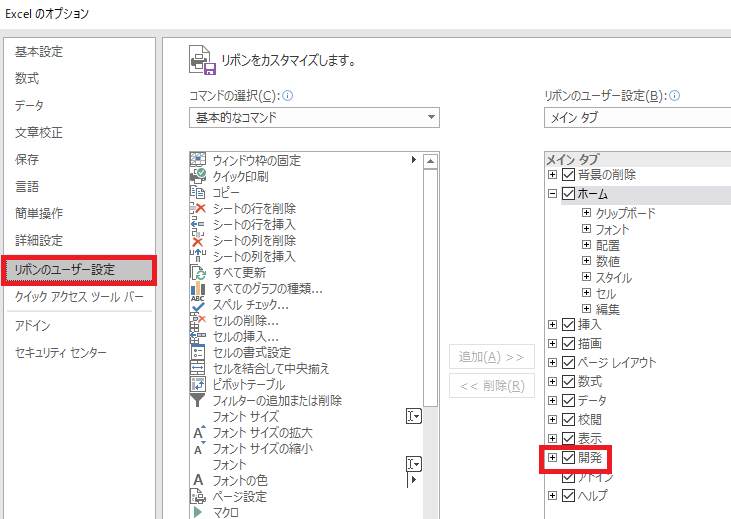Image resolution: width=731 pixels, height=519 pixels.
Task: Expand the 挿入 tree node
Action: (552, 325)
